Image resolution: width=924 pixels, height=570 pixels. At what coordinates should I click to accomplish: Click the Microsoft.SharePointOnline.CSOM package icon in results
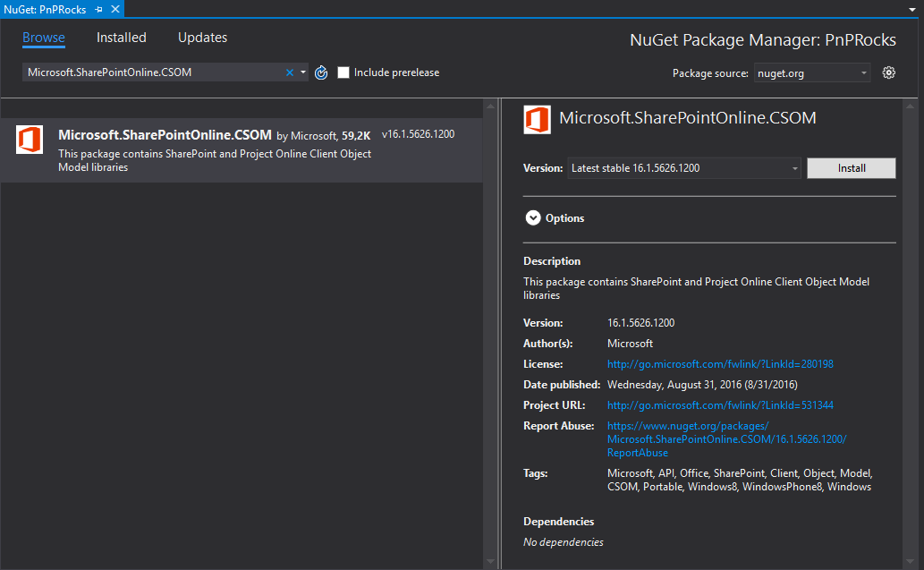30,140
